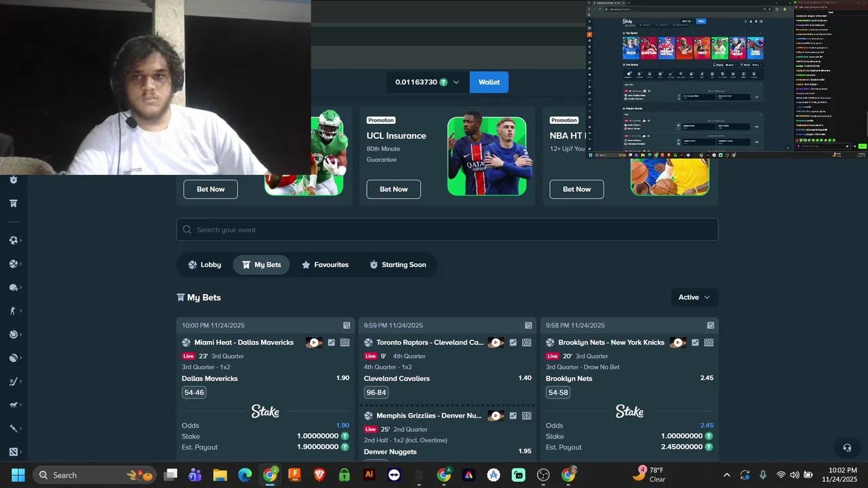
Task: Expand the Tennis sidebar submenu chevron
Action: pos(21,335)
